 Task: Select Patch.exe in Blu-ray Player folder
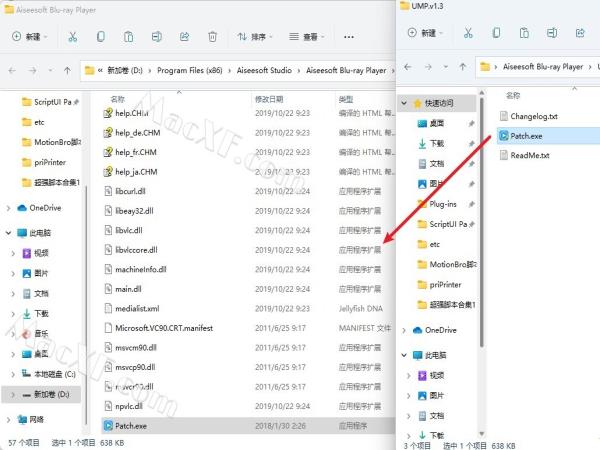(248, 426)
